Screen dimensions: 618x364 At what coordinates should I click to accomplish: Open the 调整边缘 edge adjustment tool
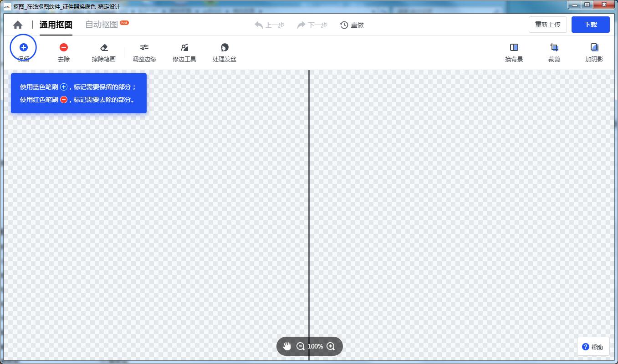pyautogui.click(x=144, y=52)
